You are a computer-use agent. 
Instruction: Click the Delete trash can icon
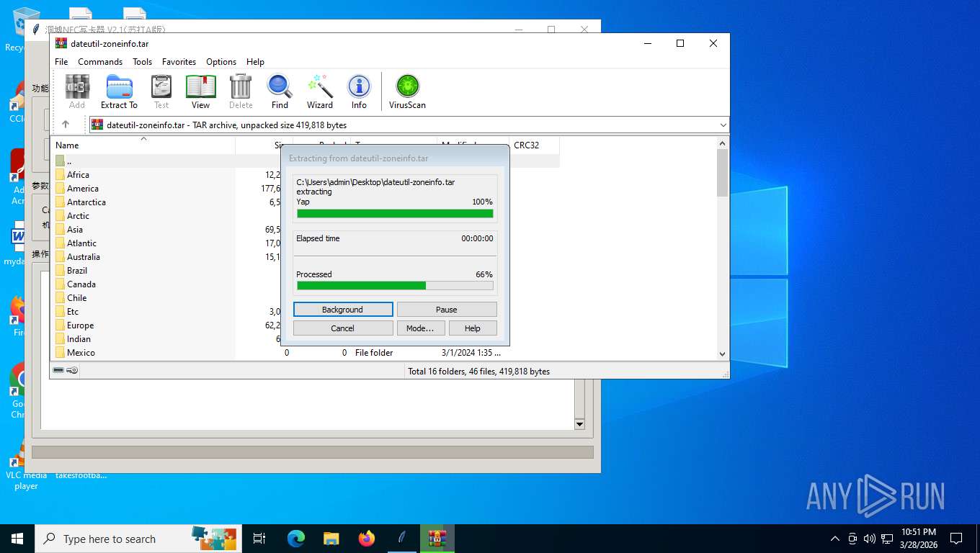(241, 91)
